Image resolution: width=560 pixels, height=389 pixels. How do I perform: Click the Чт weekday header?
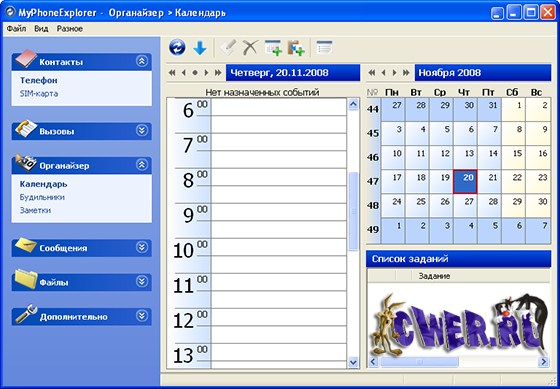(464, 93)
